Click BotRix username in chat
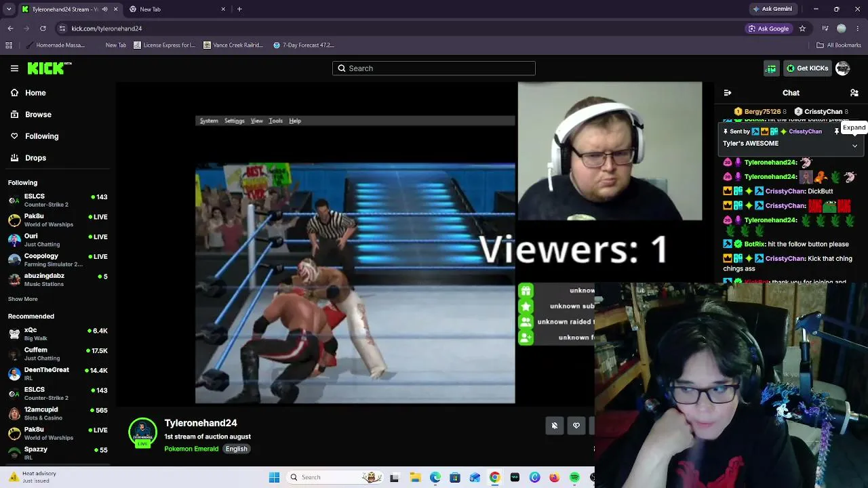This screenshot has height=488, width=868. pos(755,244)
